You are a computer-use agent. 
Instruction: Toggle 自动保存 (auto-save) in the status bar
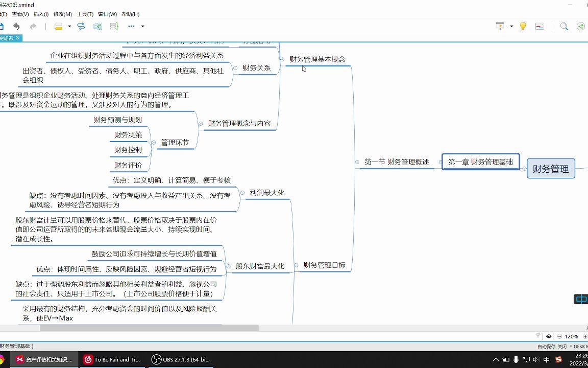552,346
